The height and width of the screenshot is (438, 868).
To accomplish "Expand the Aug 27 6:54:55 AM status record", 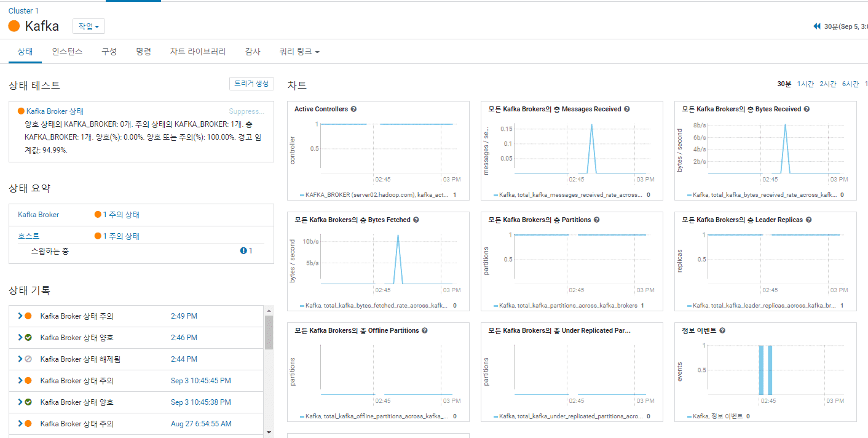I will coord(20,424).
